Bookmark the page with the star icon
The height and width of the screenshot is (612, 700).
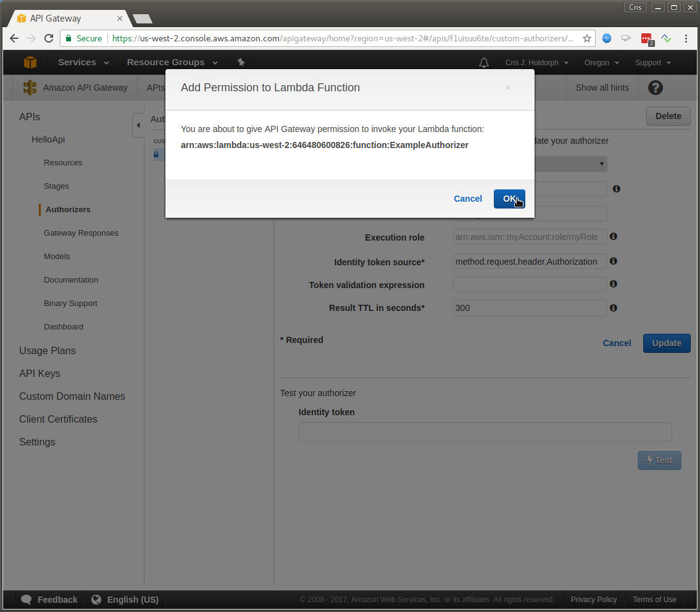(586, 38)
